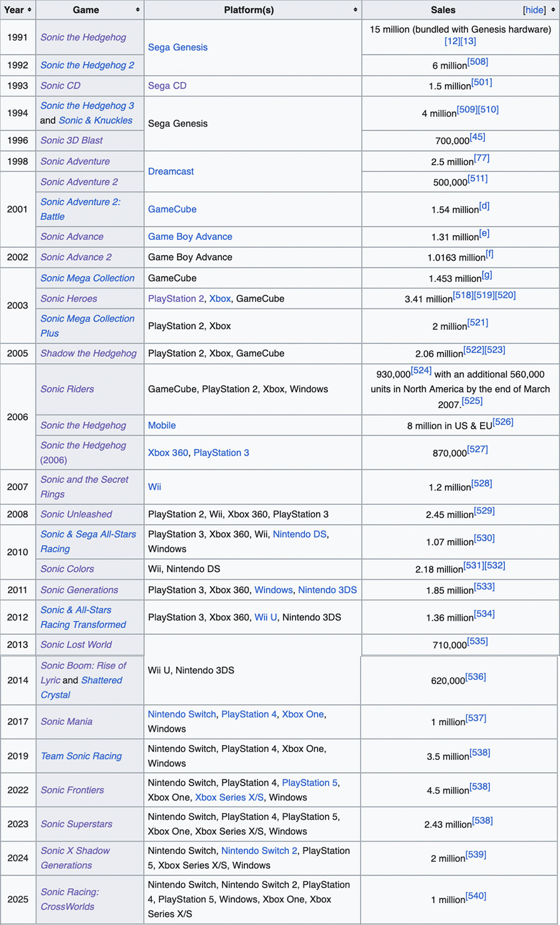This screenshot has width=560, height=925.
Task: Open citation reference 508
Action: 477,61
